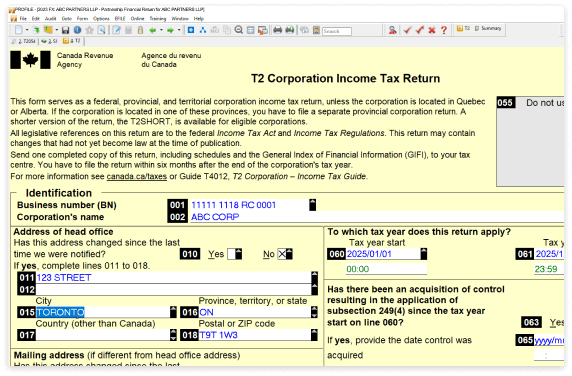This screenshot has width=572, height=376.
Task: Click the blue square form icon
Action: 191,30
